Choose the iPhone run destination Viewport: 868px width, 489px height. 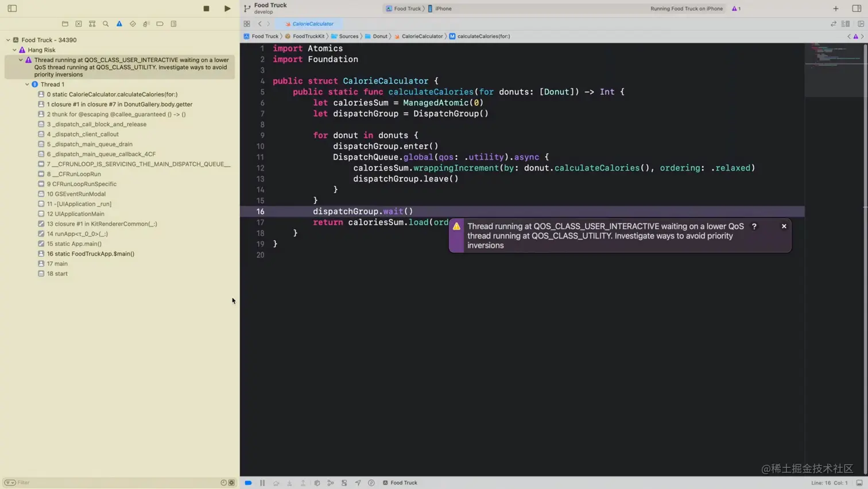tap(440, 9)
